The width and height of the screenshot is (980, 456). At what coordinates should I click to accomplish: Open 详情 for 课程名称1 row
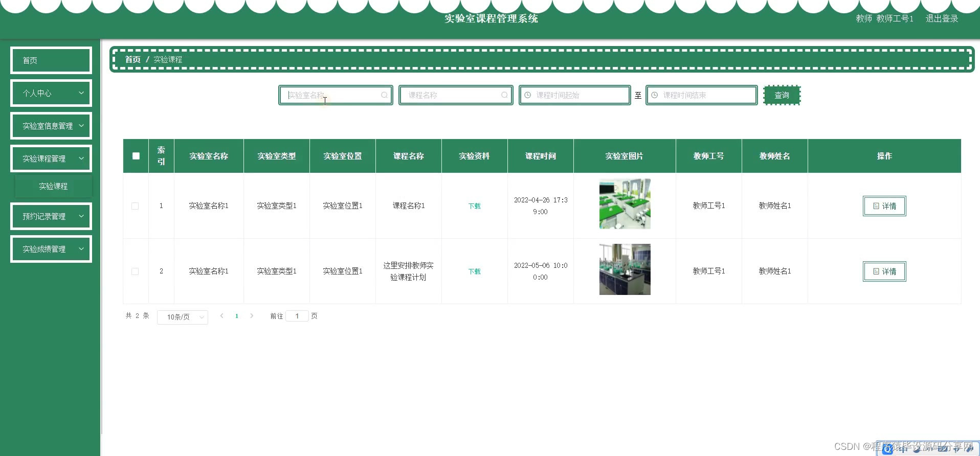coord(884,206)
